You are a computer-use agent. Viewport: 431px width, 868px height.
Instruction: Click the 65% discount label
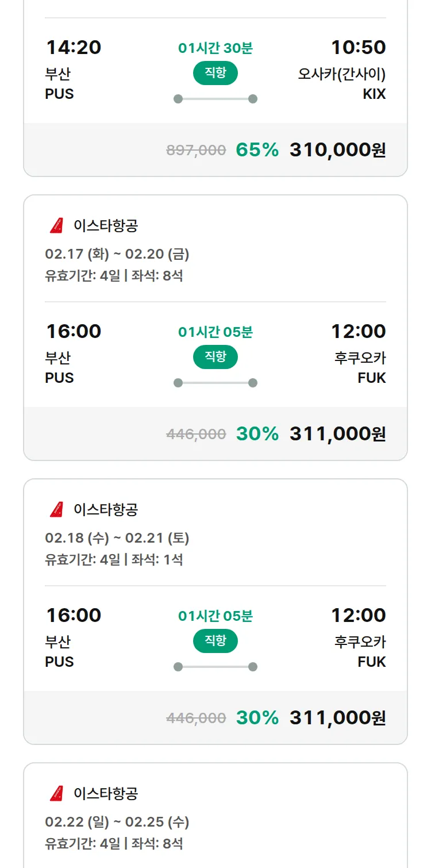257,150
